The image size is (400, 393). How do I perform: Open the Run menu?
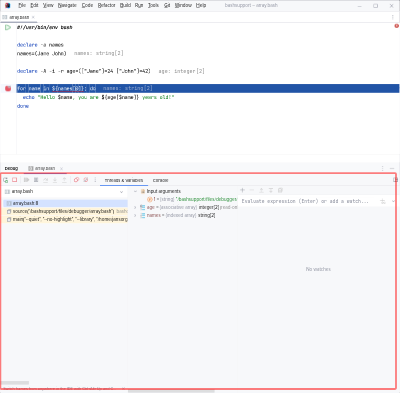139,5
